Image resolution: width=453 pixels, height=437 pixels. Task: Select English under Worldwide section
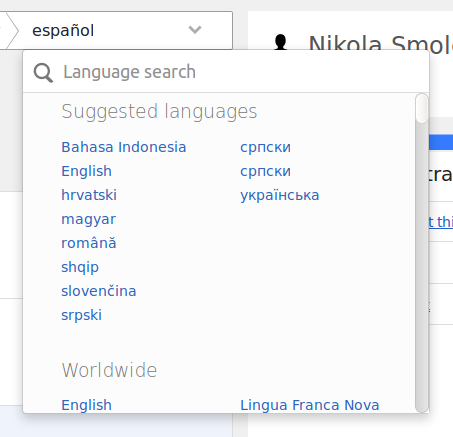point(86,405)
